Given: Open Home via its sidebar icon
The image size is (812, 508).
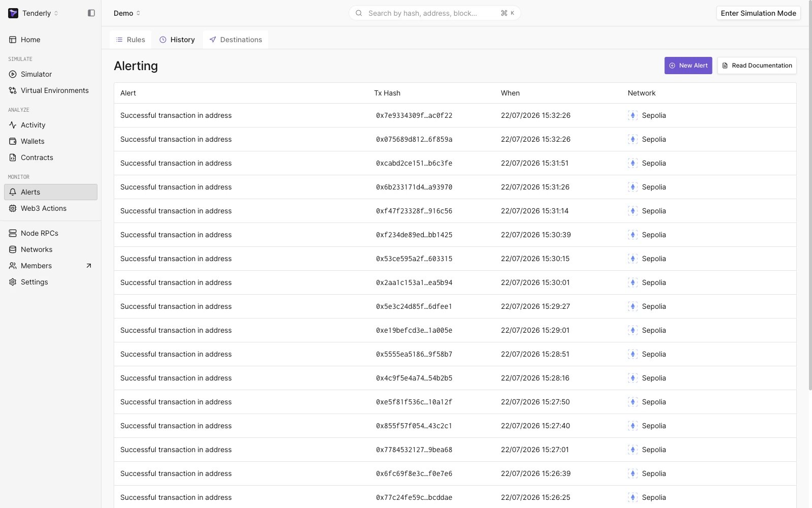Looking at the screenshot, I should [x=13, y=40].
